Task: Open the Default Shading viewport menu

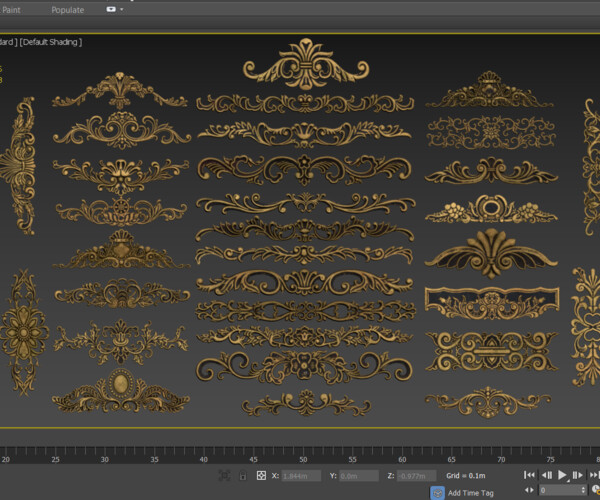Action: pyautogui.click(x=51, y=42)
